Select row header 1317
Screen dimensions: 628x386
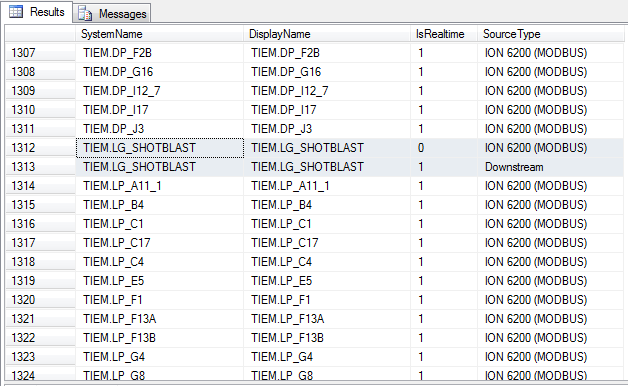(40, 243)
